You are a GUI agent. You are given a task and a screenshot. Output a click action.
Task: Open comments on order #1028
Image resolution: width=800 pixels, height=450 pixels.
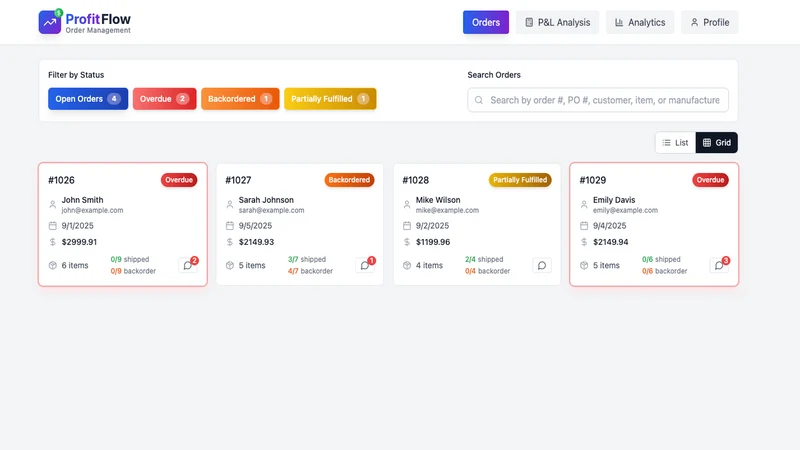[x=542, y=265]
